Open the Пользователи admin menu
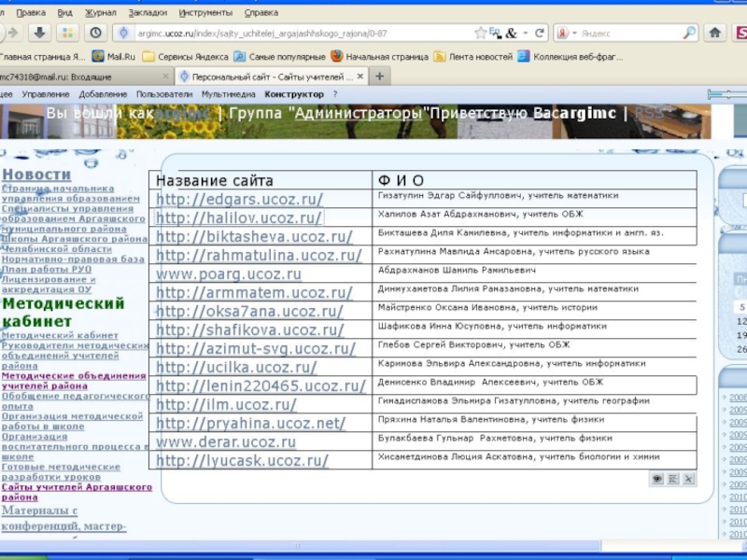This screenshot has width=747, height=560. 164,94
